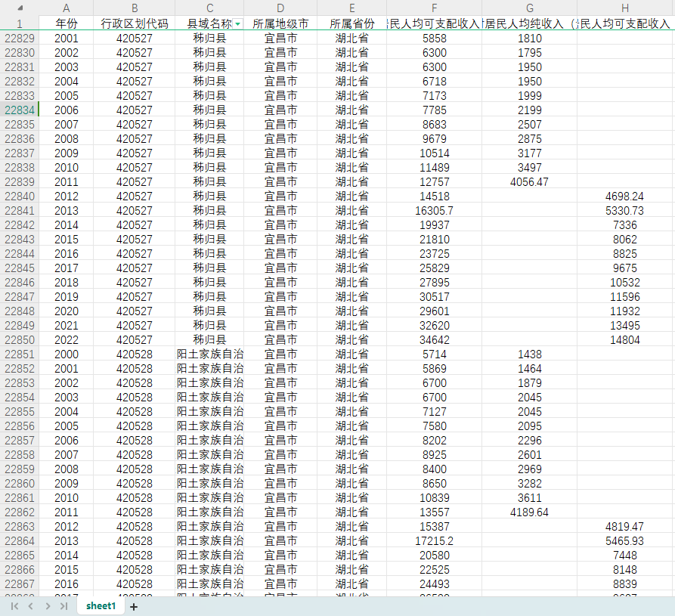This screenshot has width=675, height=616.
Task: Add a new sheet with plus icon
Action: pos(134,606)
